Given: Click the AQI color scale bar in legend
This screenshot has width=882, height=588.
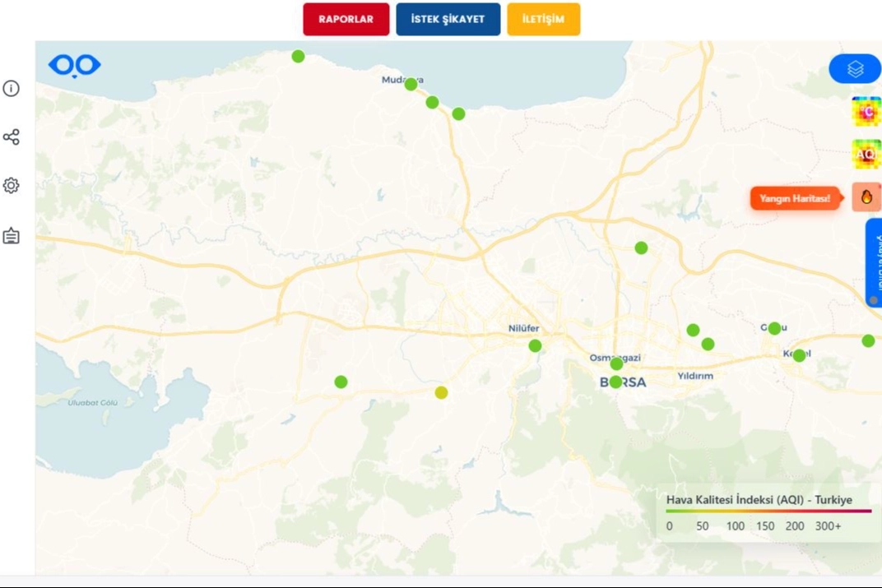Looking at the screenshot, I should coord(768,512).
